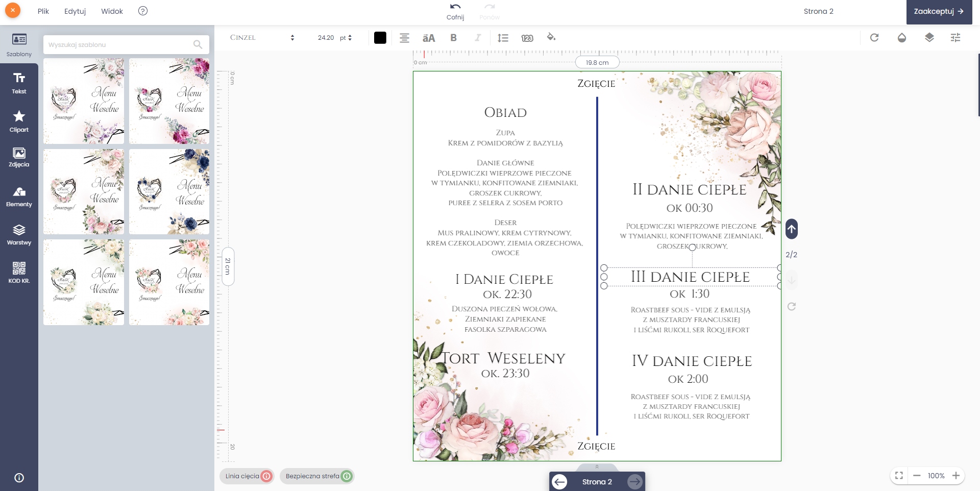This screenshot has height=491, width=980.
Task: Click the Wyszukaj szablonu search field
Action: click(x=120, y=45)
